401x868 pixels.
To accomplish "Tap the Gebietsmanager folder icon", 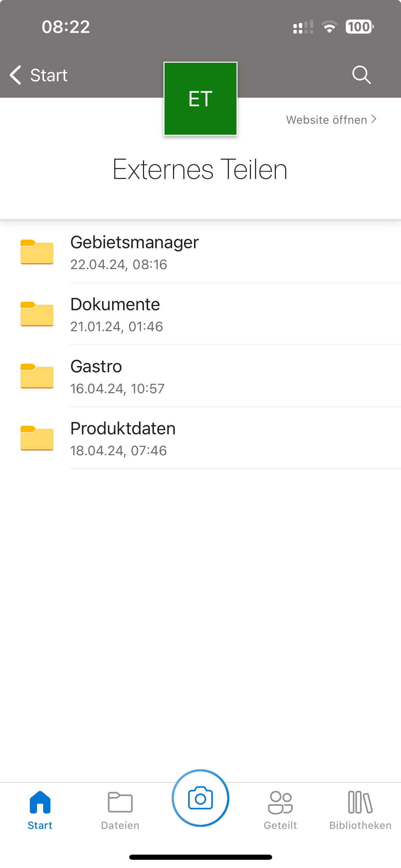I will pyautogui.click(x=37, y=252).
